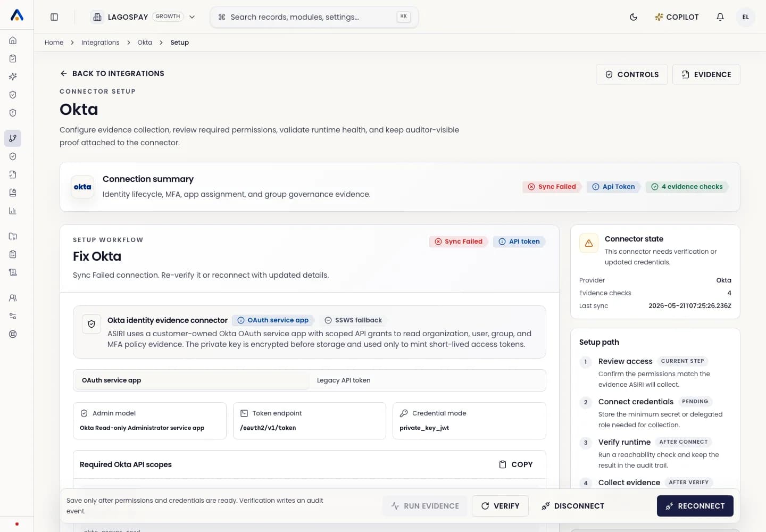Image resolution: width=766 pixels, height=532 pixels.
Task: Click the Token endpoint card
Action: (x=310, y=421)
